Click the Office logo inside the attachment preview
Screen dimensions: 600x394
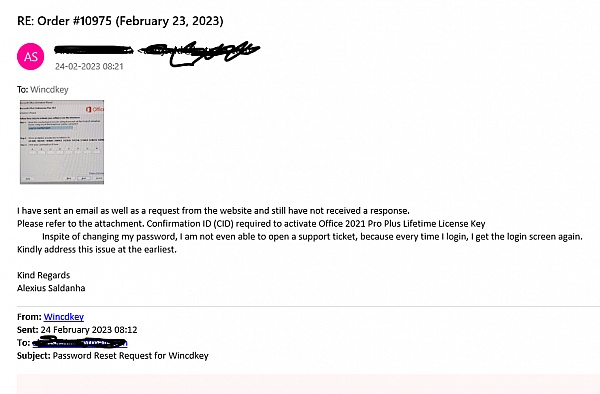tap(95, 109)
